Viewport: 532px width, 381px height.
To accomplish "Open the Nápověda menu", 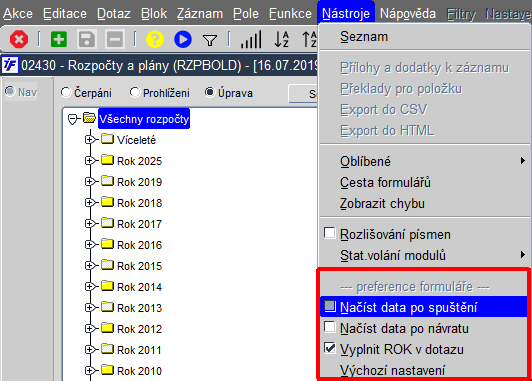I will pos(407,14).
